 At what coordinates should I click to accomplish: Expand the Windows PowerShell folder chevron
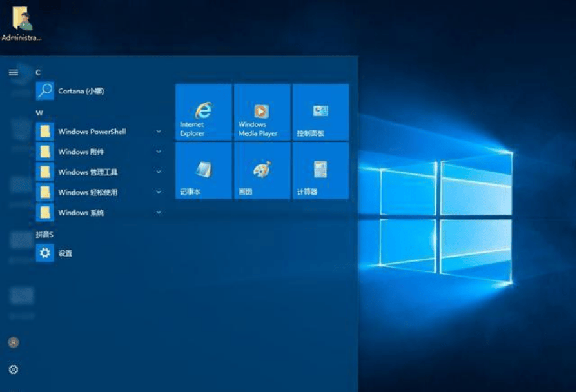[159, 132]
